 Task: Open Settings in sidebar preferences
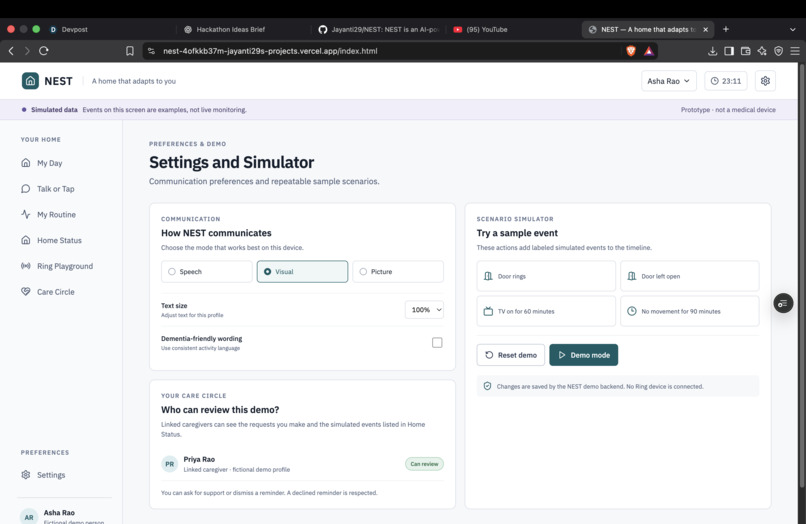point(51,475)
